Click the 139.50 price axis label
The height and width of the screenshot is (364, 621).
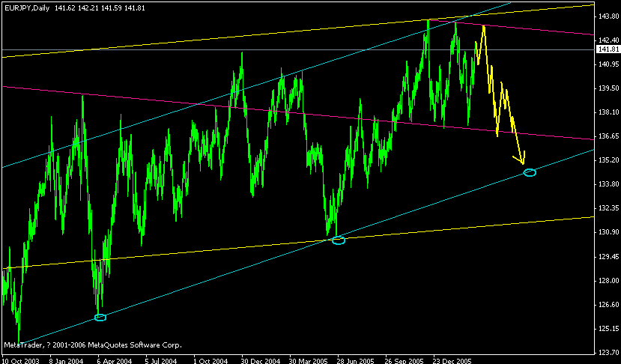(x=609, y=88)
